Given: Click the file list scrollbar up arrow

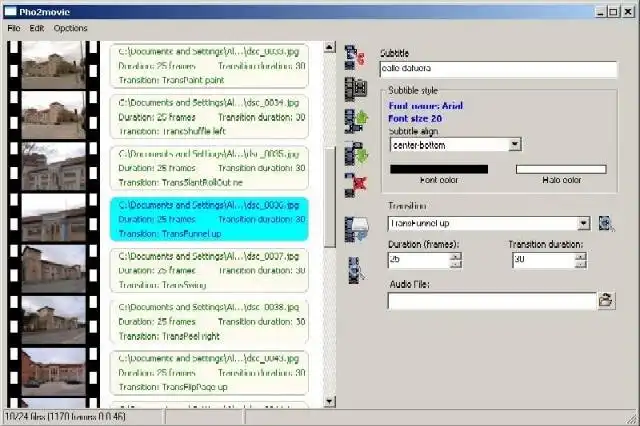Looking at the screenshot, I should coord(329,47).
